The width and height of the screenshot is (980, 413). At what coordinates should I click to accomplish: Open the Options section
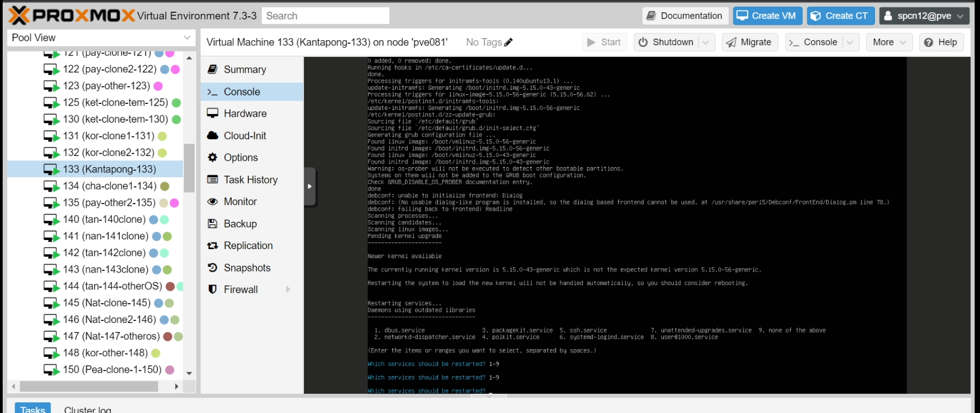click(x=252, y=157)
